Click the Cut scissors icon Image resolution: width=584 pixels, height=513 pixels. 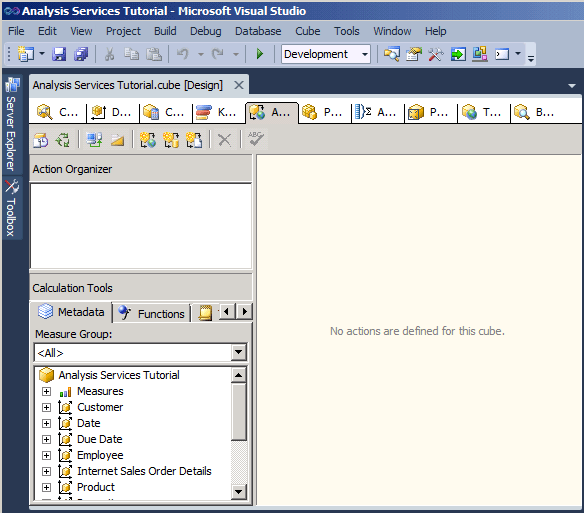pyautogui.click(x=109, y=54)
